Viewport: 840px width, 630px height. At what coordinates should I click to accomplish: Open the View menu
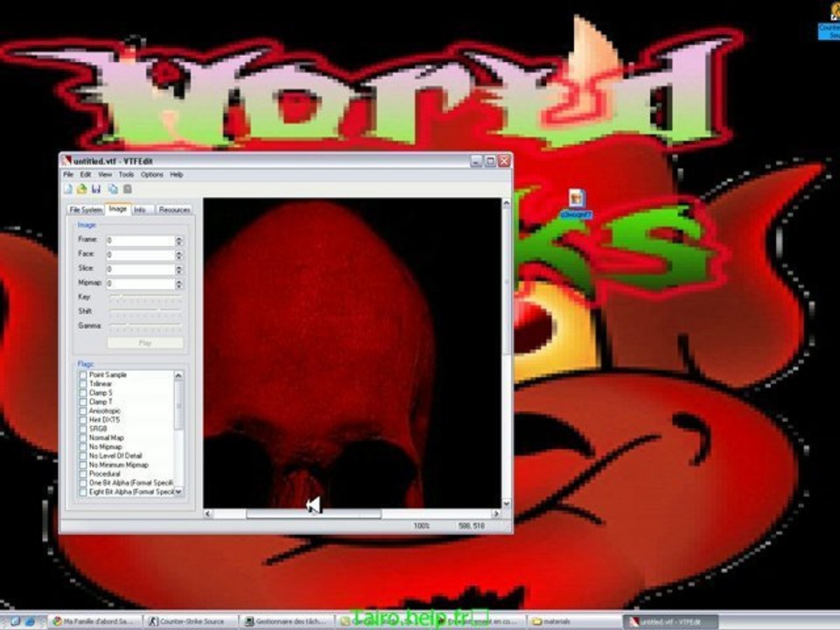click(x=105, y=175)
